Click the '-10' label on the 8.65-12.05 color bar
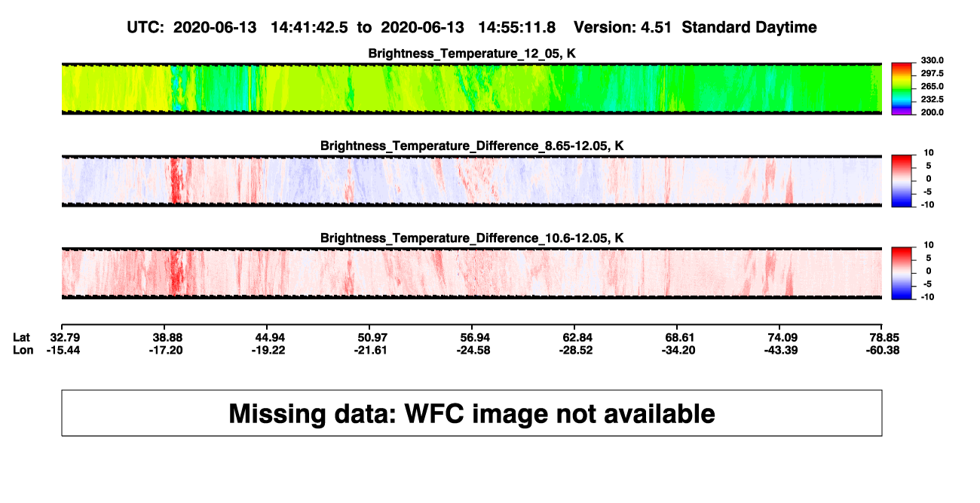This screenshot has width=980, height=503. 927,204
